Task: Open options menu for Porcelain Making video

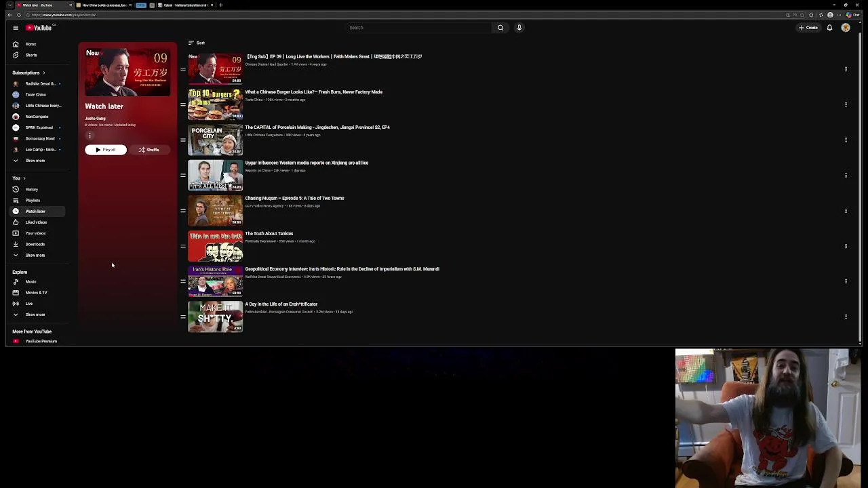Action: (846, 140)
